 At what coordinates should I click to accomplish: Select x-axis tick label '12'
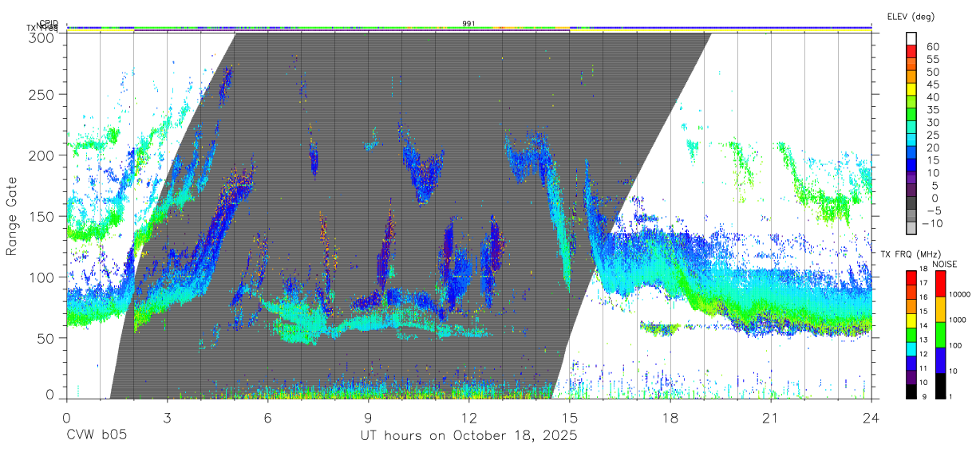[x=468, y=418]
